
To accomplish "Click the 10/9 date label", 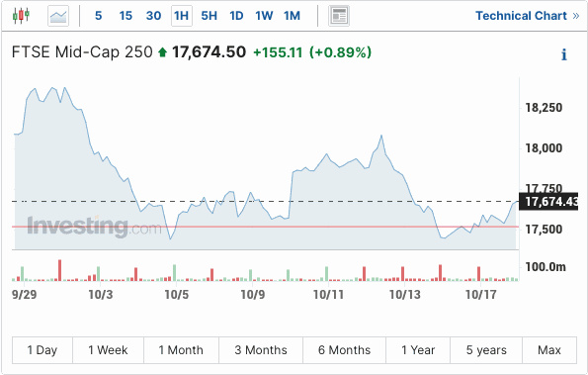I will coord(253,294).
